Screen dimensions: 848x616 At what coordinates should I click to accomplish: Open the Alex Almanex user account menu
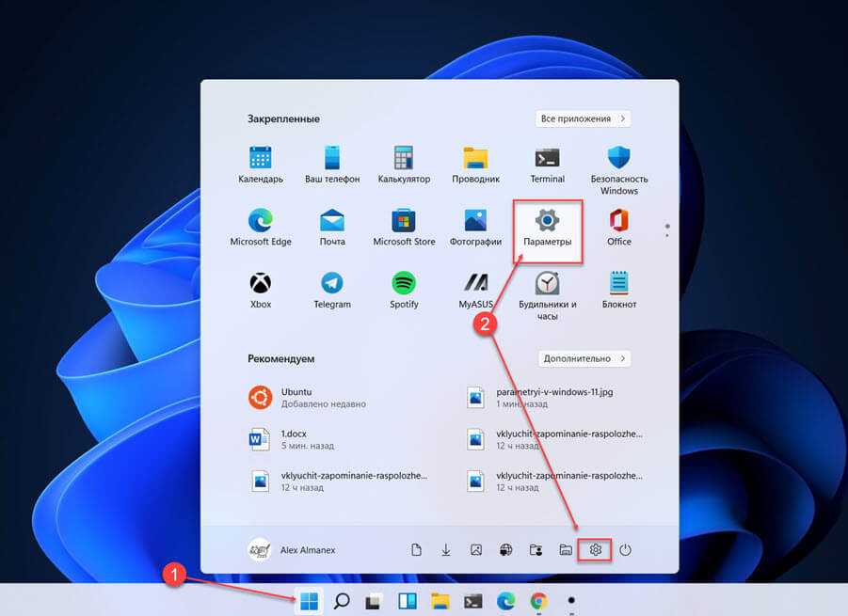point(292,550)
